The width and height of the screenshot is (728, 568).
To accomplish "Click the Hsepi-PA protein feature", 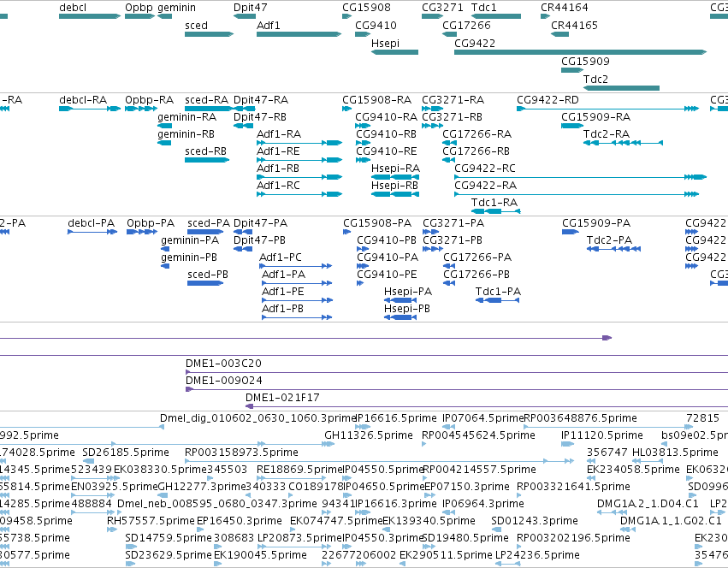I will tap(400, 300).
